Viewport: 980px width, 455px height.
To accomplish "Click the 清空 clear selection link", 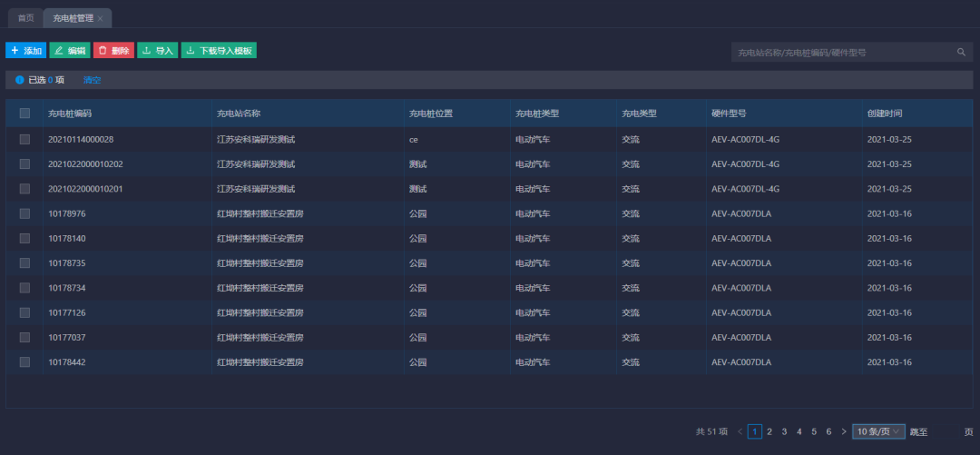I will click(x=92, y=80).
